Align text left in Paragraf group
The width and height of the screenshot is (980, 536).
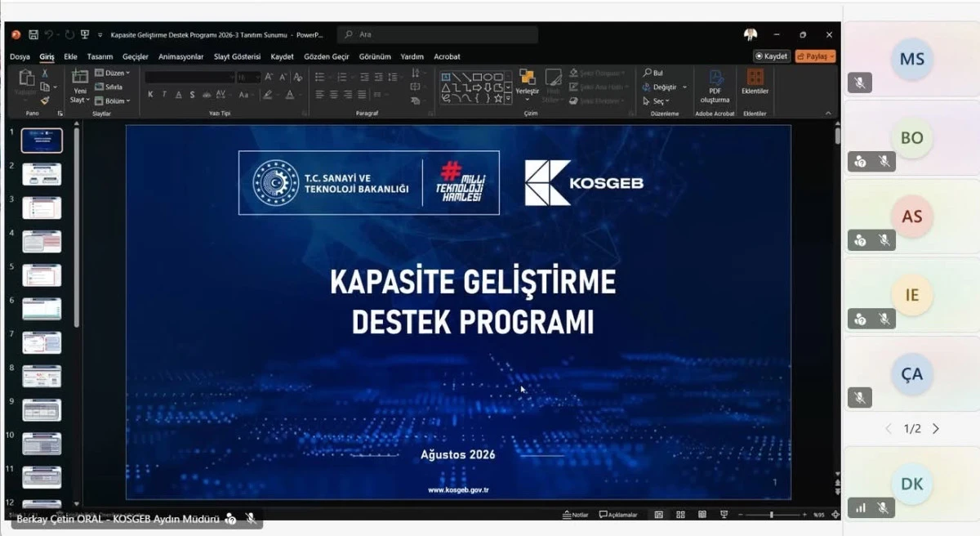[x=319, y=95]
